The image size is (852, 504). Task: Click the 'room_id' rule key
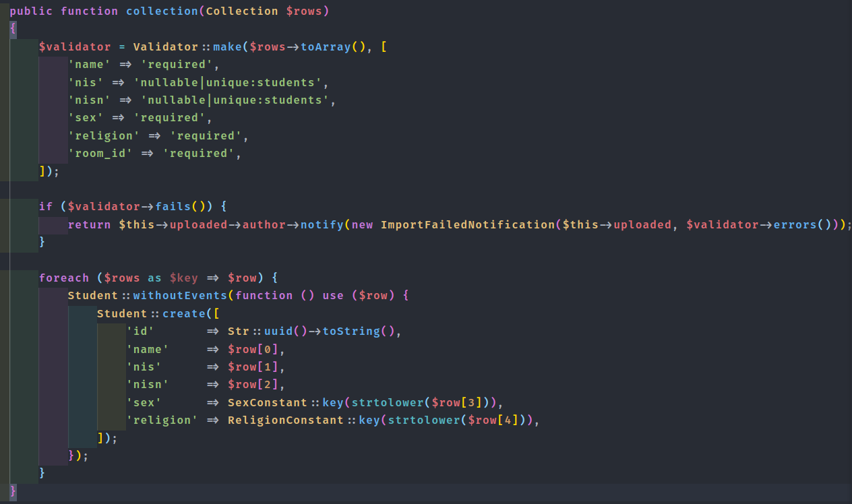(100, 154)
